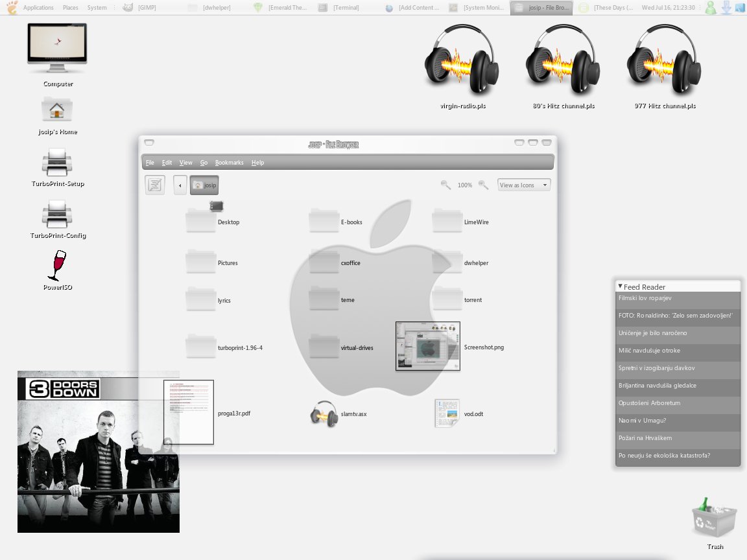The width and height of the screenshot is (747, 560).
Task: Click the blue download arrow tray icon
Action: (x=726, y=8)
